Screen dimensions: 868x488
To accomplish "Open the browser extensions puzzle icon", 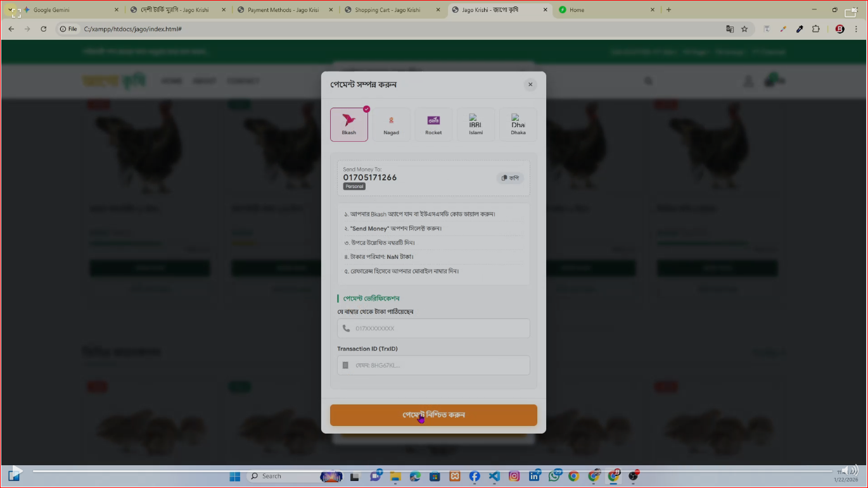I will coord(815,29).
